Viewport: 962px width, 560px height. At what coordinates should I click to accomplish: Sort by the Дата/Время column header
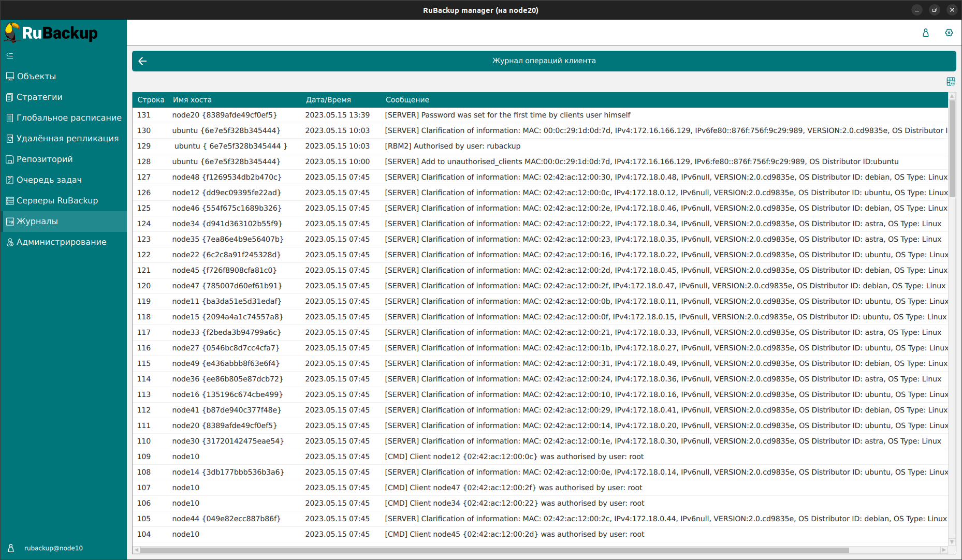328,100
